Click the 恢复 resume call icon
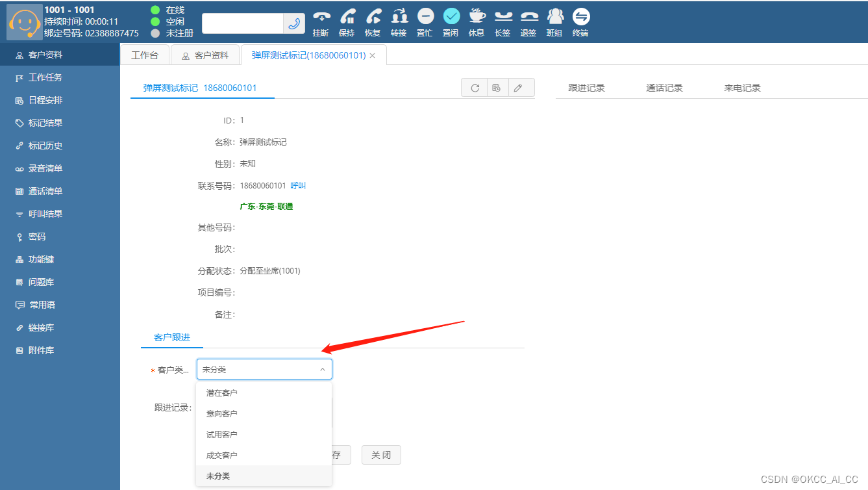The image size is (868, 490). pyautogui.click(x=373, y=18)
